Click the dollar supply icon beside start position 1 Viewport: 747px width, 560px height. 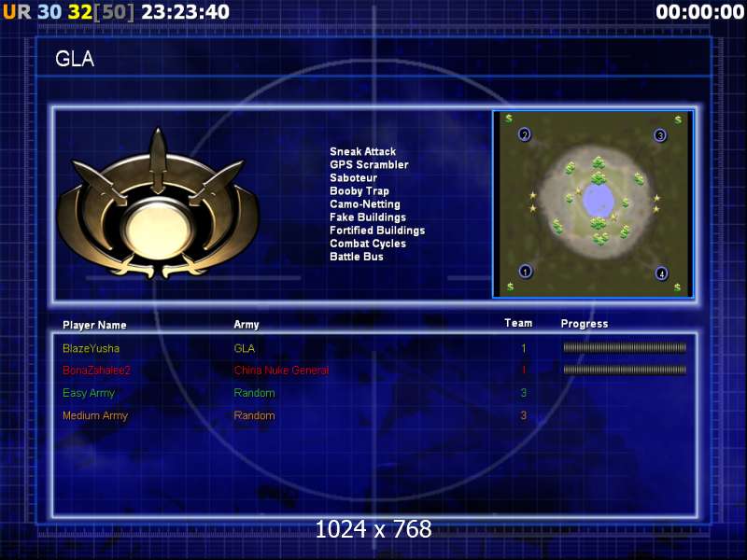pyautogui.click(x=510, y=287)
